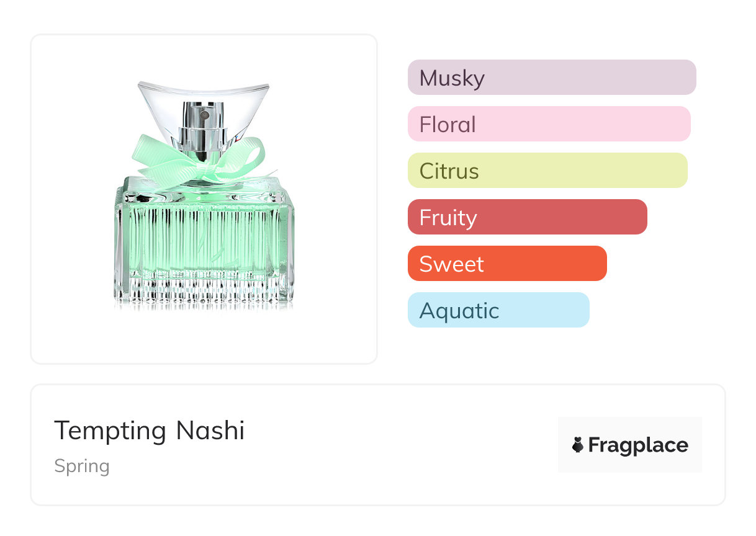The width and height of the screenshot is (756, 536).
Task: Click the Spring season label
Action: (x=82, y=466)
